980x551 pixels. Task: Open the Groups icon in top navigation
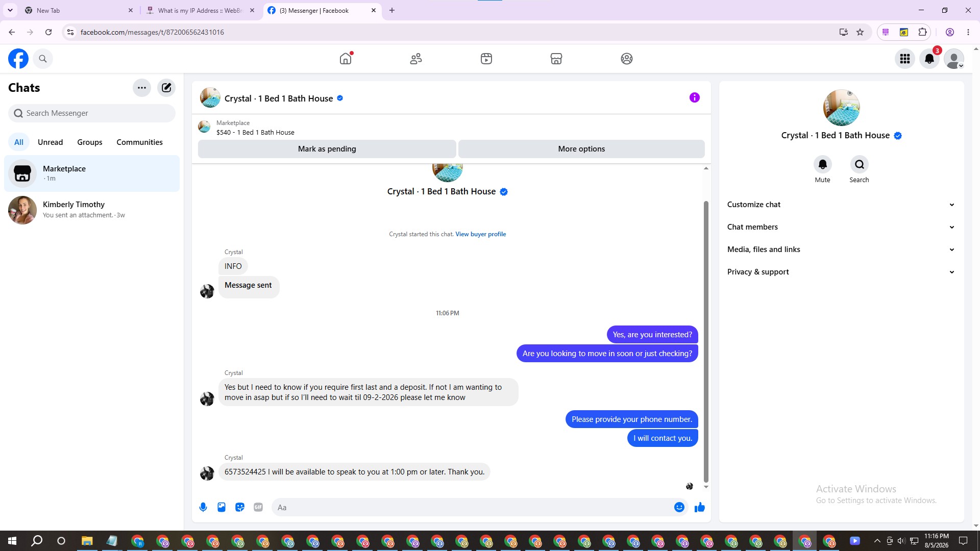pos(627,59)
